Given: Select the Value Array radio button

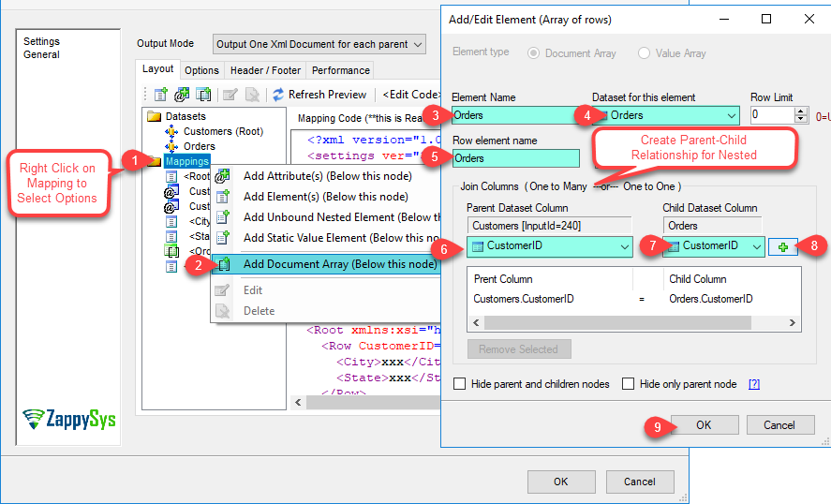Looking at the screenshot, I should [644, 53].
